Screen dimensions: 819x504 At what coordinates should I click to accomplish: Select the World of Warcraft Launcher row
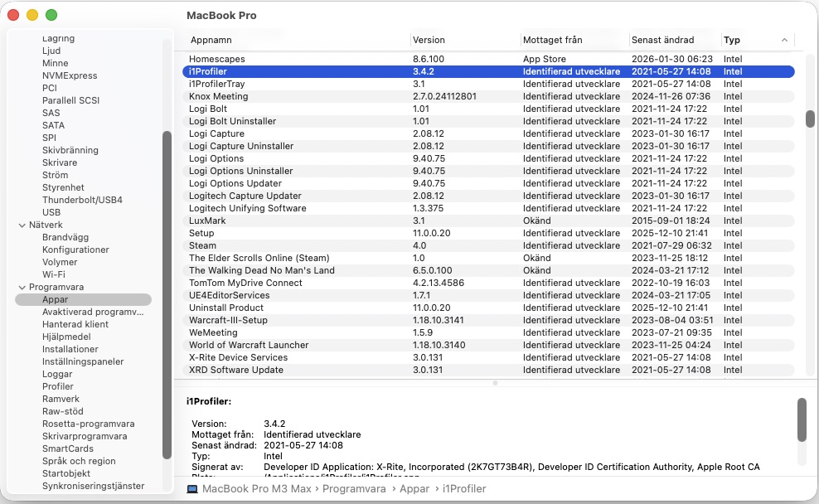[249, 345]
